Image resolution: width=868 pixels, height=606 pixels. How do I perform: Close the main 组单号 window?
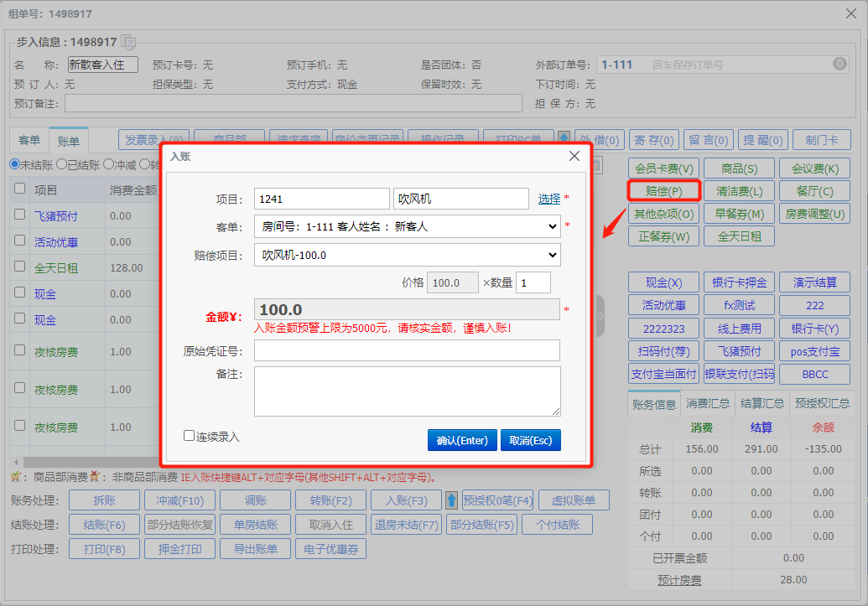click(851, 13)
